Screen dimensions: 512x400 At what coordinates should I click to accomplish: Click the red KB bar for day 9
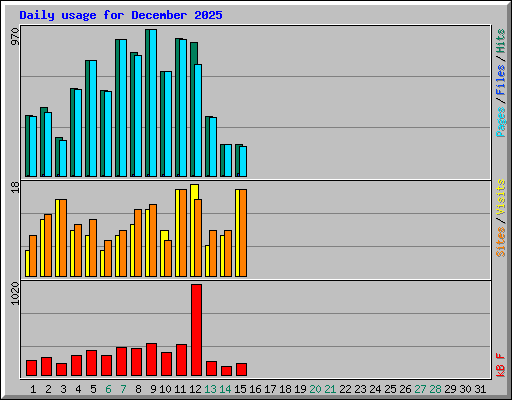[x=151, y=360]
